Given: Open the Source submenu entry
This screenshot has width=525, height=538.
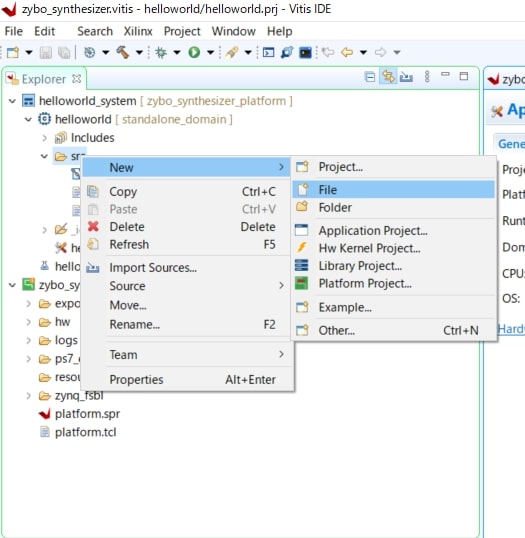Looking at the screenshot, I should [186, 286].
